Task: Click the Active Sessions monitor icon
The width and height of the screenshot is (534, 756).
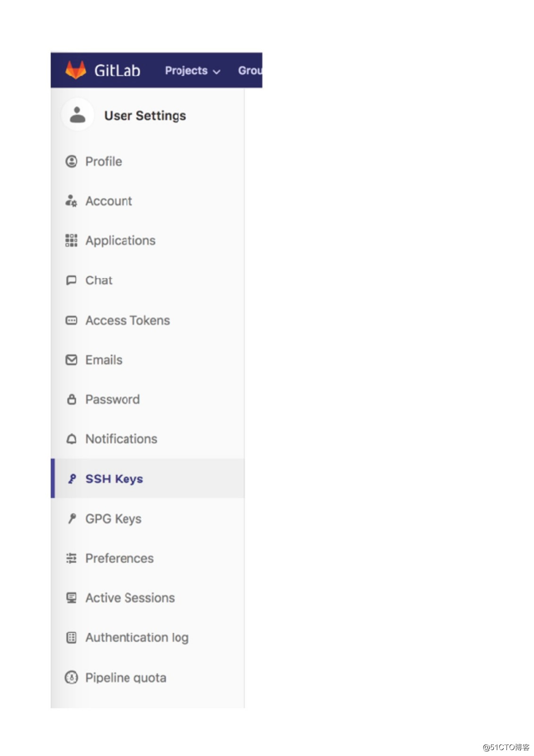Action: (x=71, y=598)
